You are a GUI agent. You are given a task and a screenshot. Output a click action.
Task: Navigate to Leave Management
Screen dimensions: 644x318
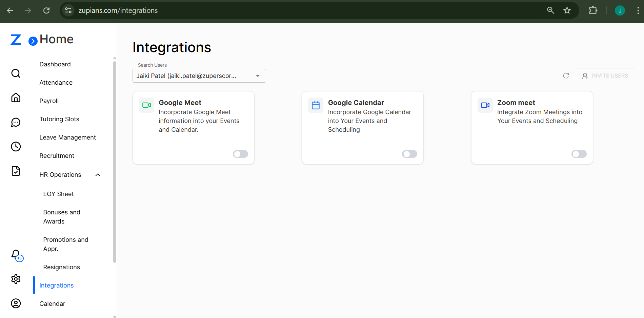(x=67, y=137)
